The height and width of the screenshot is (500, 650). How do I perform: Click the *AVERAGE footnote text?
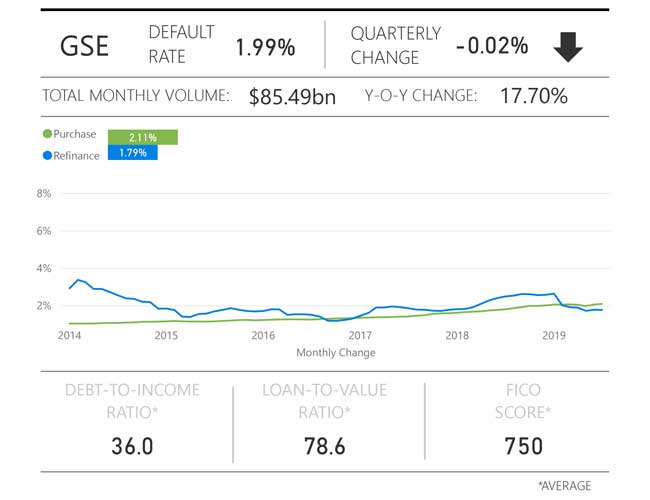(566, 485)
